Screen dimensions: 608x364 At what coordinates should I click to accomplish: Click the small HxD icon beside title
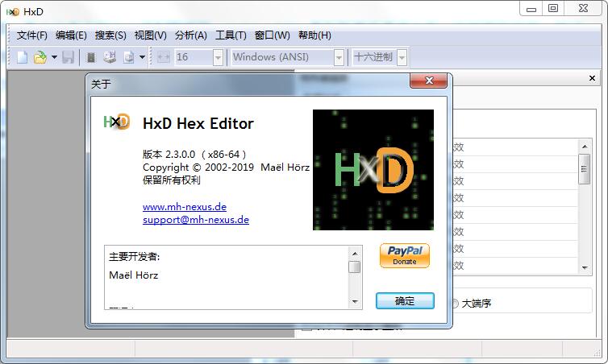(x=116, y=122)
